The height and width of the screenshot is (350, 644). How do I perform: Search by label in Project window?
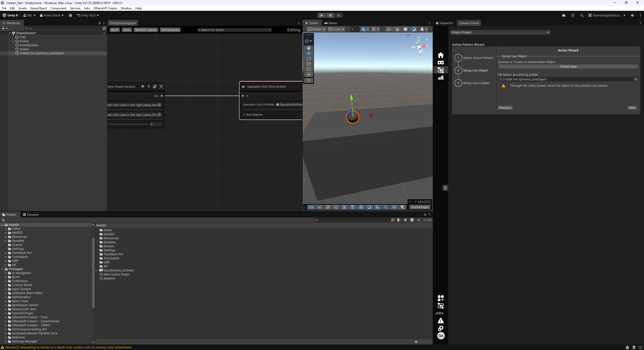(405, 220)
